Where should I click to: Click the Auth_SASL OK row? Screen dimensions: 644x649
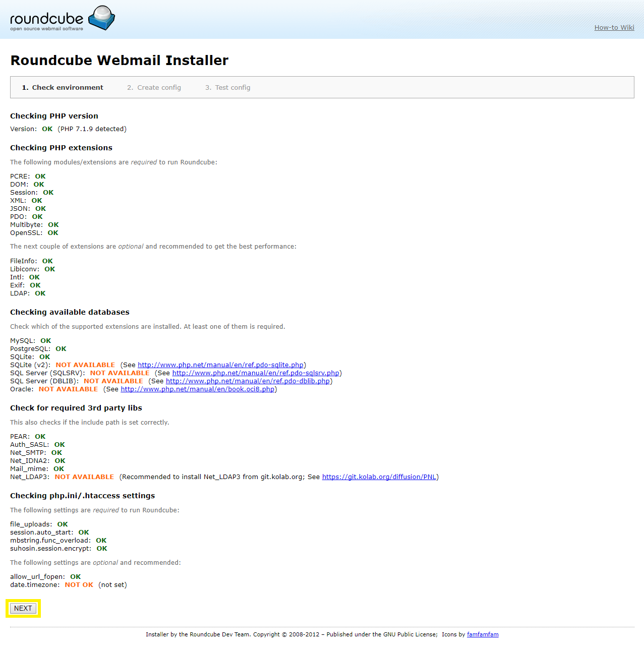[37, 445]
